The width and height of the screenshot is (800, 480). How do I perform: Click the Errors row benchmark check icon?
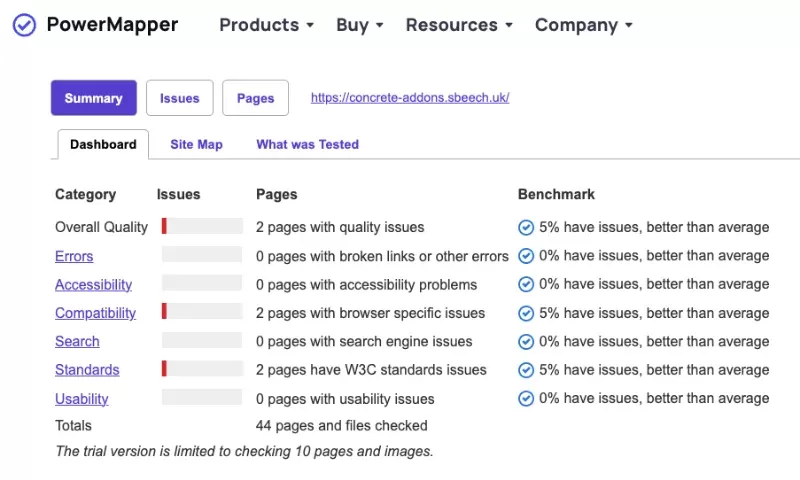(x=526, y=256)
